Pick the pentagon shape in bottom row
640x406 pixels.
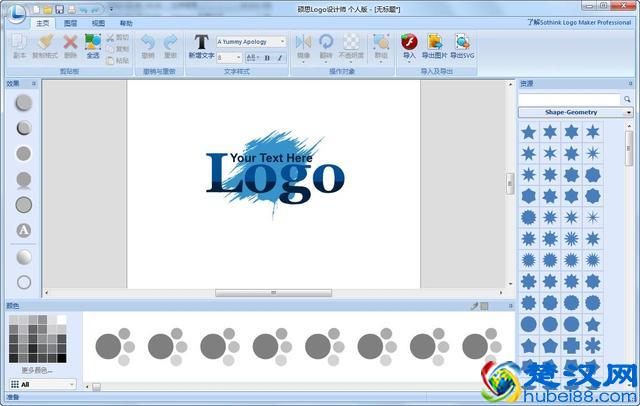point(550,346)
